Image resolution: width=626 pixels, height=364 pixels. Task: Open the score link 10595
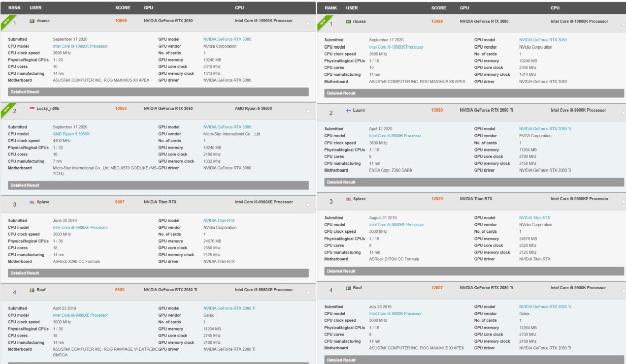(x=121, y=21)
